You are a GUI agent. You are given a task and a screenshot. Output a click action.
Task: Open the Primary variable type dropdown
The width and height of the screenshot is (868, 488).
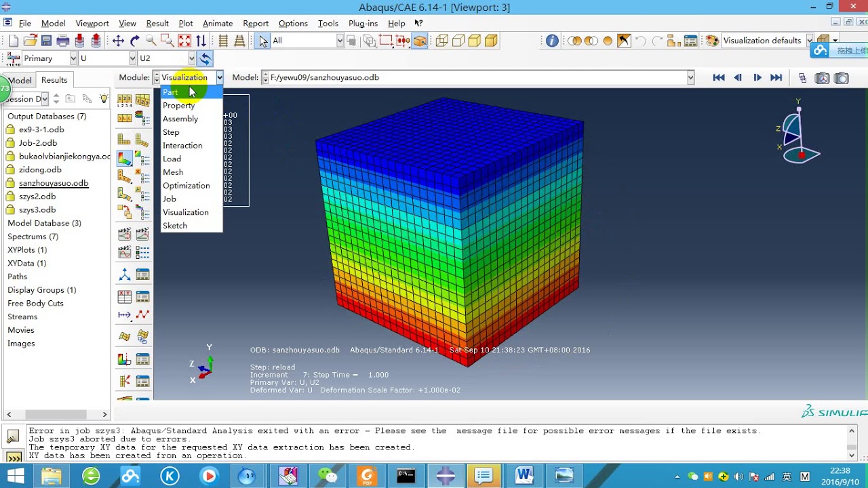pos(73,58)
